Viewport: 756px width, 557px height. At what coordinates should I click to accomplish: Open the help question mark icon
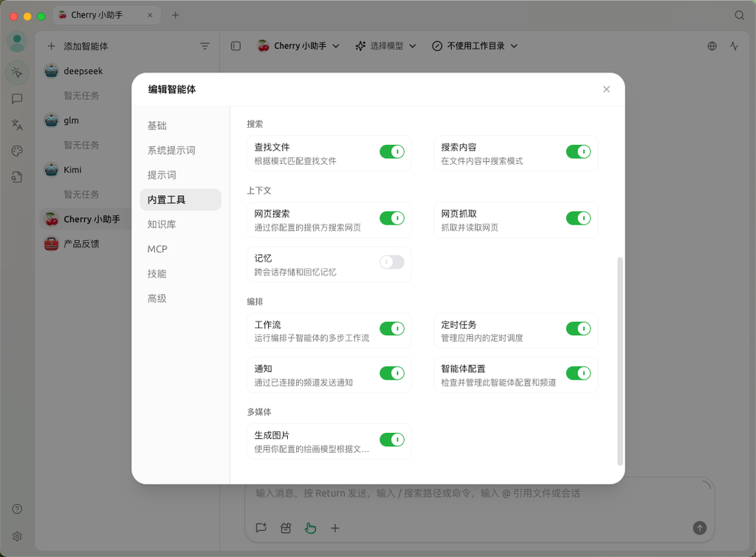pyautogui.click(x=18, y=509)
